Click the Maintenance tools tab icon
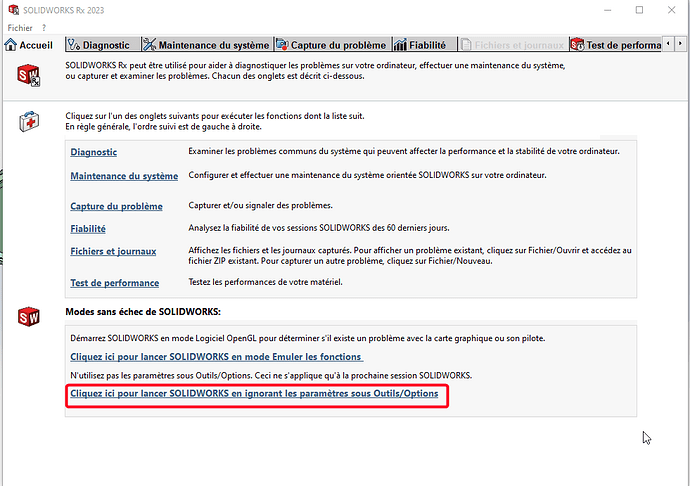Viewport: 690px width, 486px height. point(150,45)
